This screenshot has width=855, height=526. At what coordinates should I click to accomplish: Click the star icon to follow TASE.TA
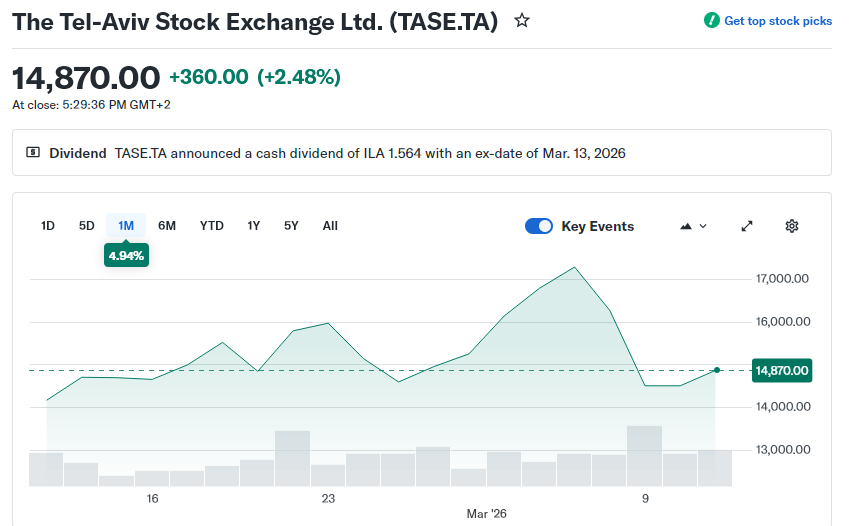click(522, 20)
